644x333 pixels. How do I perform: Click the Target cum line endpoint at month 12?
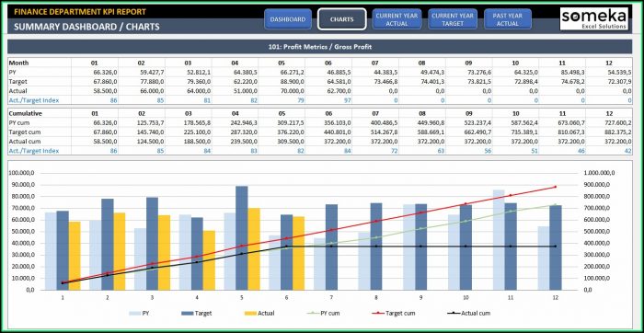[x=556, y=187]
